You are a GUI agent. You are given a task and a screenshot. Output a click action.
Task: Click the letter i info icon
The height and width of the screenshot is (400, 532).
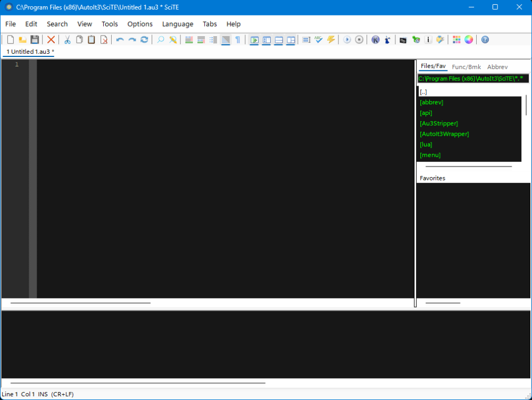tap(428, 40)
